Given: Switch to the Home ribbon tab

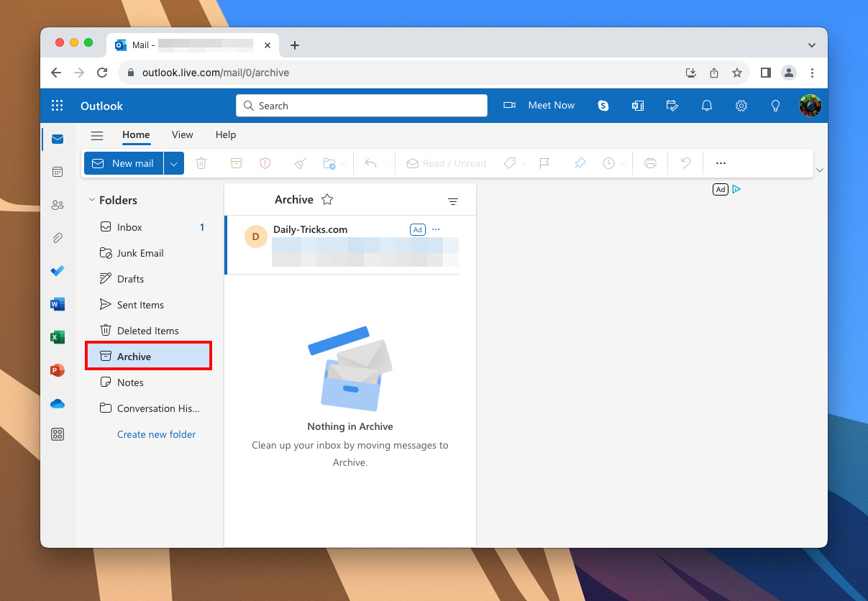Looking at the screenshot, I should point(136,134).
